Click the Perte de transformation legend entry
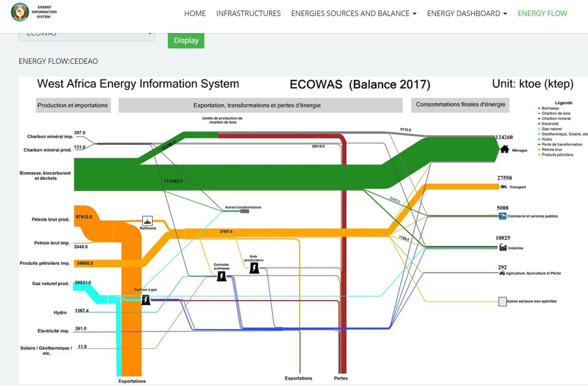The height and width of the screenshot is (386, 588). (x=560, y=144)
